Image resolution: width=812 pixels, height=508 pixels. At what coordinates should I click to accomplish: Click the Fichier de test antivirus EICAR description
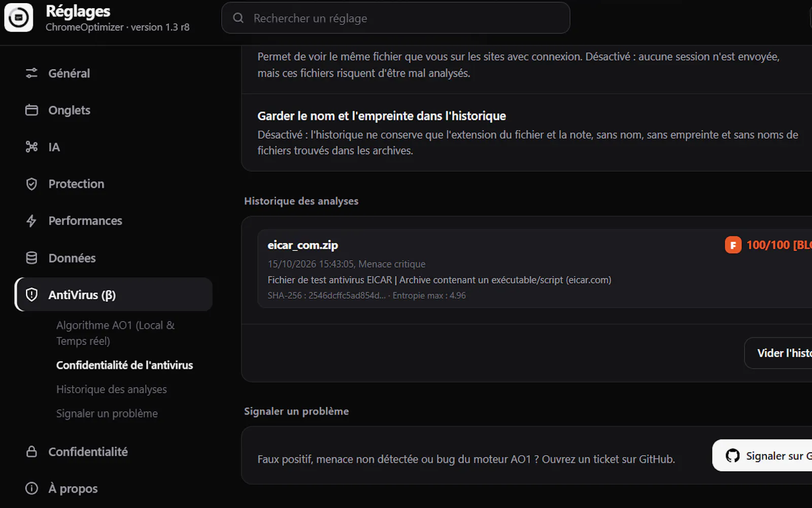pyautogui.click(x=439, y=280)
